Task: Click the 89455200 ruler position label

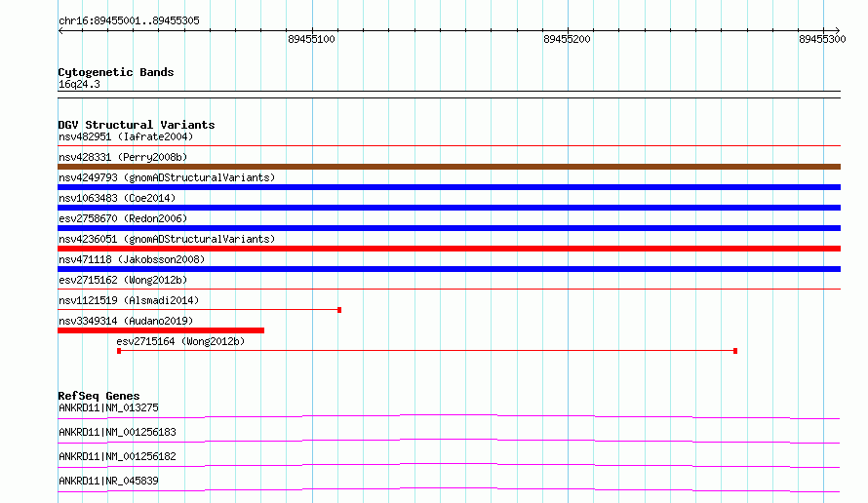Action: (567, 39)
